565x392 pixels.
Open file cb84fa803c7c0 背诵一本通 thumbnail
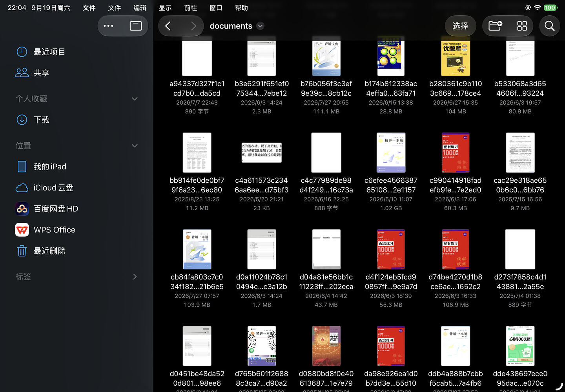(x=197, y=249)
